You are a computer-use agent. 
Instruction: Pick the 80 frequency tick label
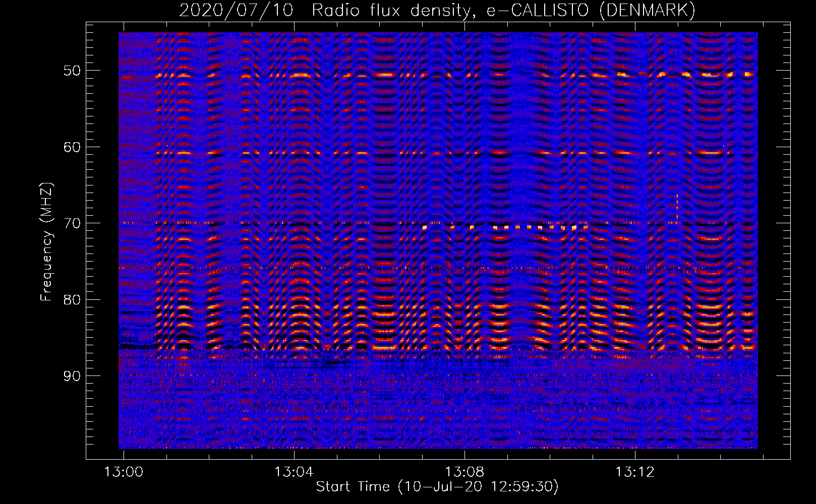point(72,300)
